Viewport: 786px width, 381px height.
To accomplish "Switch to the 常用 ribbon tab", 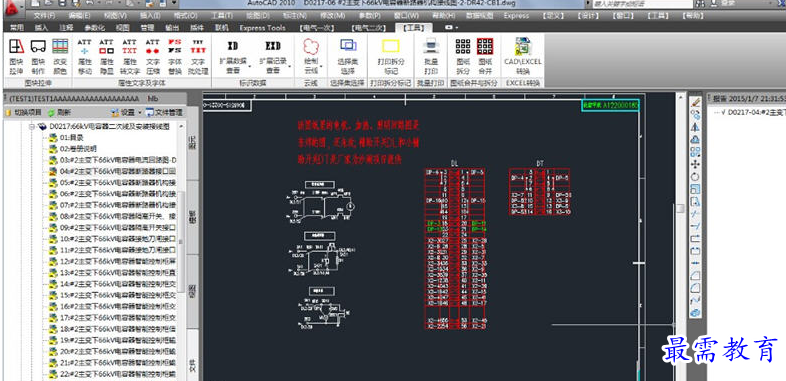I will click(x=17, y=28).
